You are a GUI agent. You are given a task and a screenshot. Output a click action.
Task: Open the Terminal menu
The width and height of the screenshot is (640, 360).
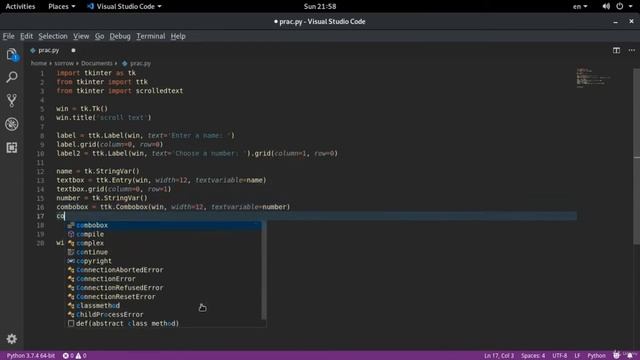(x=151, y=36)
